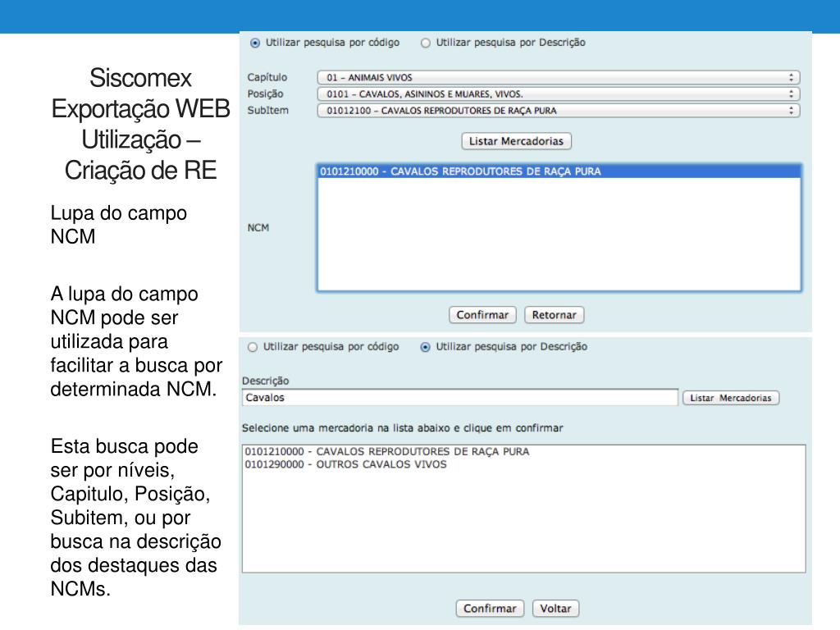
Task: Select lower 'Utilizar pesquisa por Descrição' radio
Action: [x=426, y=347]
